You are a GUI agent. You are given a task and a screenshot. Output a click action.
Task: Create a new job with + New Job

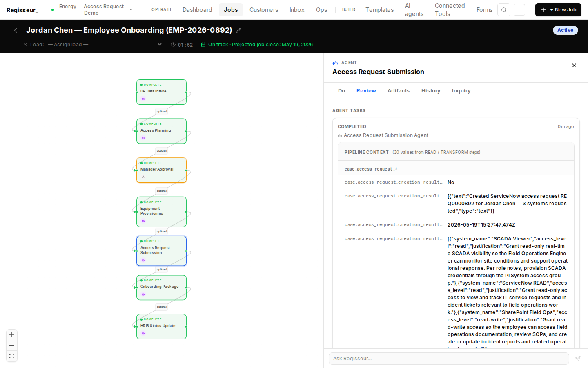coord(558,10)
